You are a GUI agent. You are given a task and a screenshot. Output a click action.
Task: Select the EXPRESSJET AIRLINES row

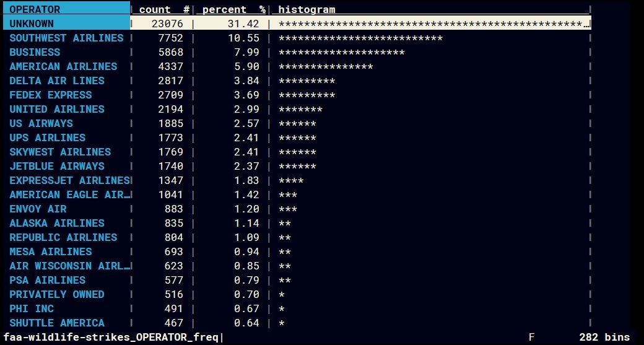coord(297,180)
